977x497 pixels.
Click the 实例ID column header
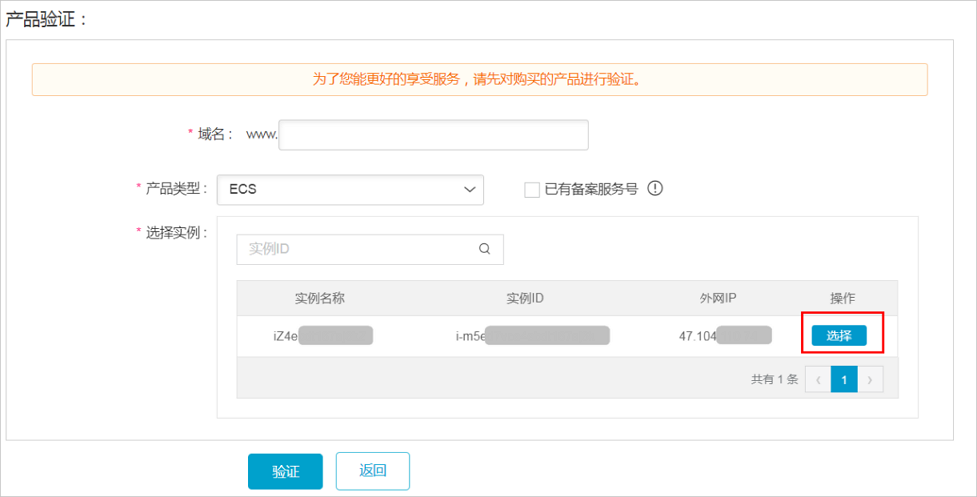coord(525,298)
